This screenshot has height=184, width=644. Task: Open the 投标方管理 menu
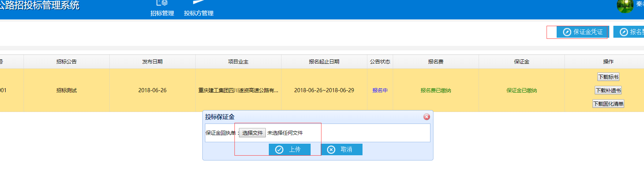click(199, 9)
